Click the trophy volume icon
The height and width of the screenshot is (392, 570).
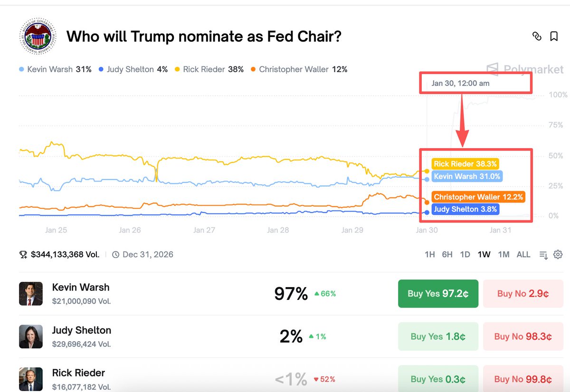(23, 255)
